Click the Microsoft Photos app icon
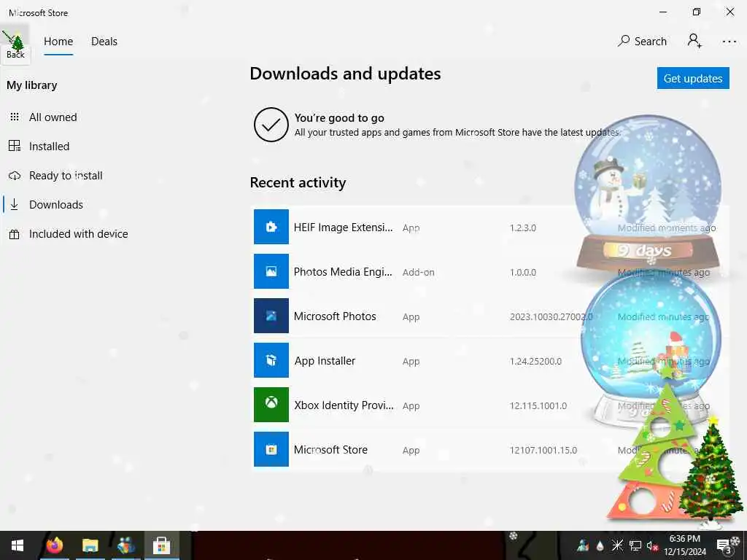747x560 pixels. click(x=271, y=315)
